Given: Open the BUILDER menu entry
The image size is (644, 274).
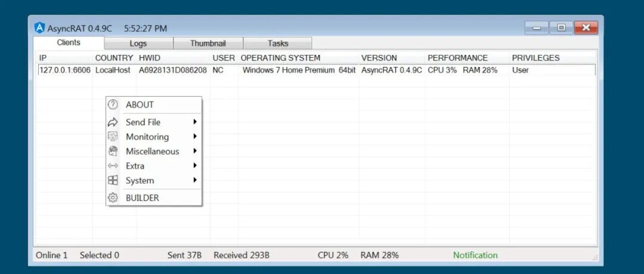Looking at the screenshot, I should tap(154, 198).
